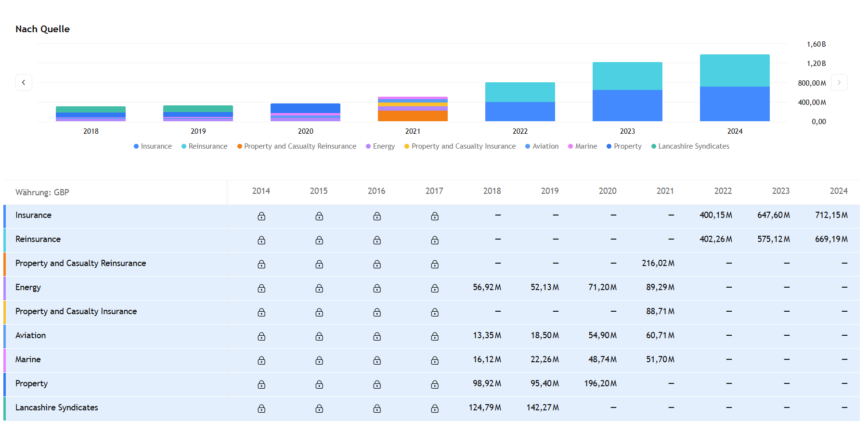Select the 2018 column header
This screenshot has width=868, height=432.
pos(492,191)
